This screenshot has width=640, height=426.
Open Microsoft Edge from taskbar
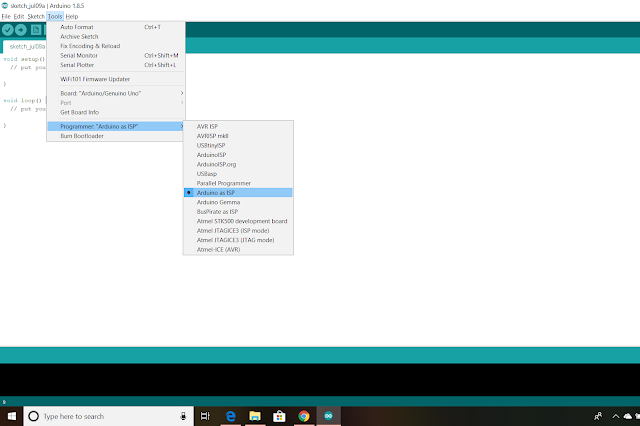coord(231,416)
